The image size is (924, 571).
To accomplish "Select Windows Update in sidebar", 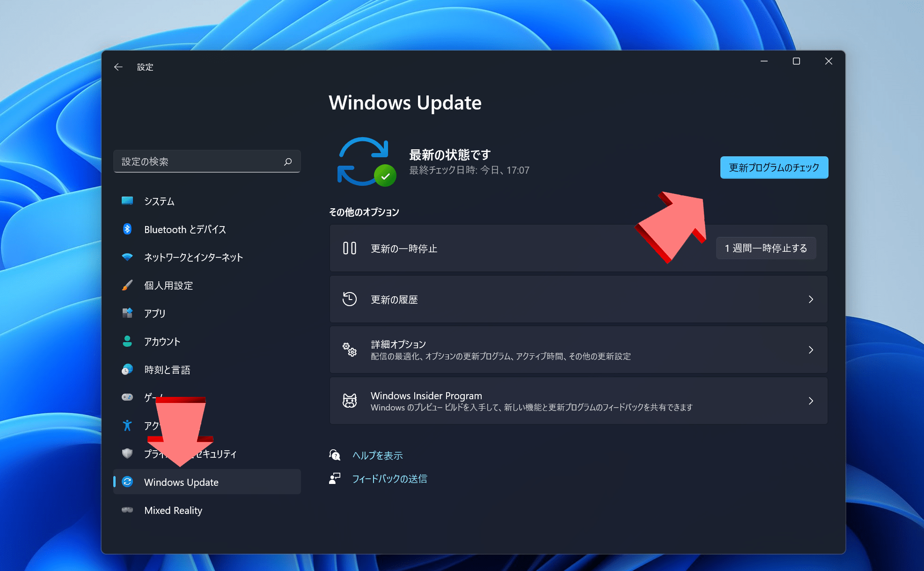I will point(207,482).
